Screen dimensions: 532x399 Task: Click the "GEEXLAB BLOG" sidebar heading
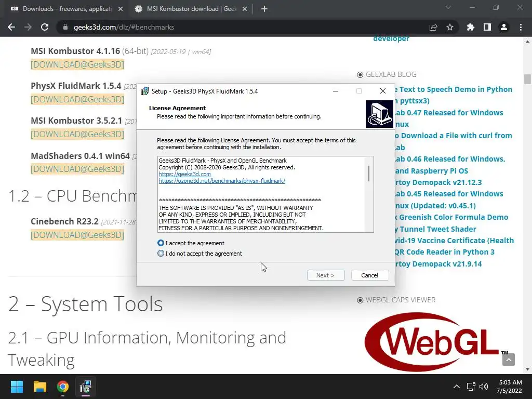pos(391,74)
